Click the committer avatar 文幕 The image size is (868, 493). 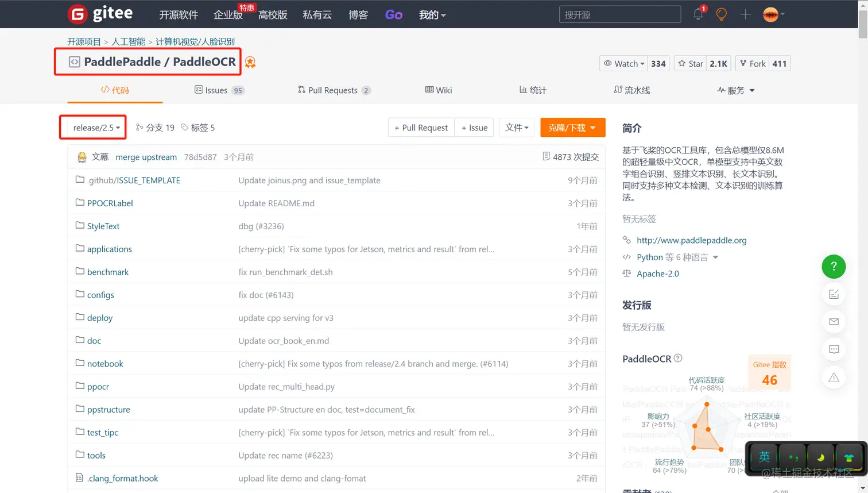82,157
